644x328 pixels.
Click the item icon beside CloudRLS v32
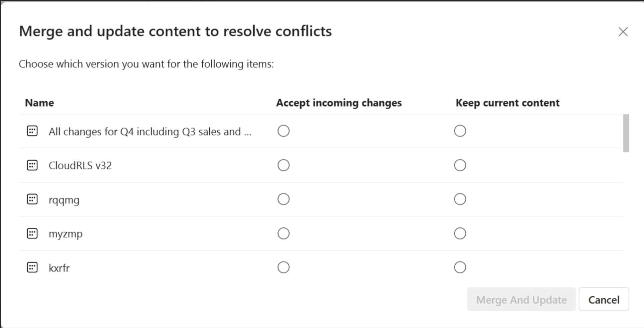[32, 165]
